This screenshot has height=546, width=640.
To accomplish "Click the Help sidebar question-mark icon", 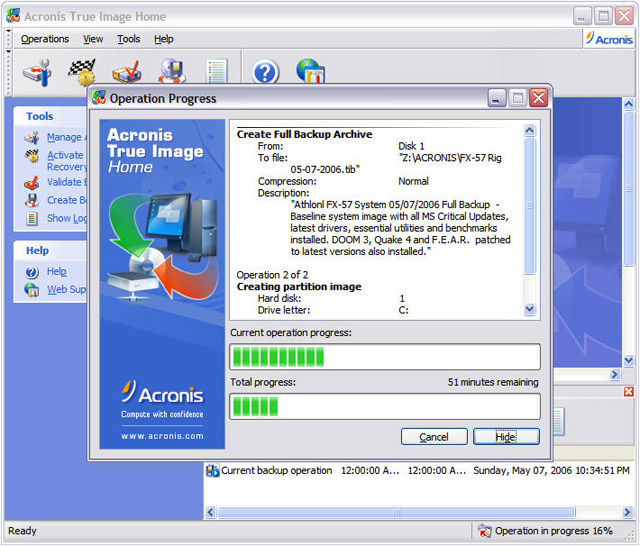I will [32, 272].
